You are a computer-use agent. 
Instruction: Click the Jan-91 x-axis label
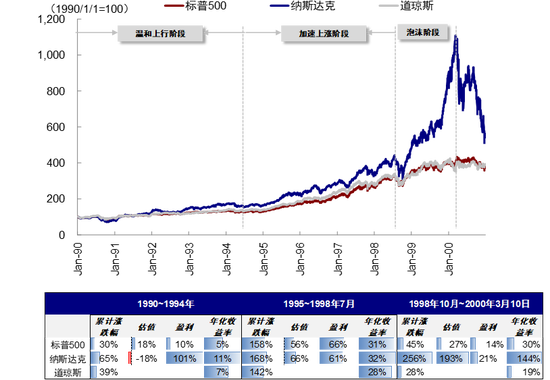click(115, 259)
